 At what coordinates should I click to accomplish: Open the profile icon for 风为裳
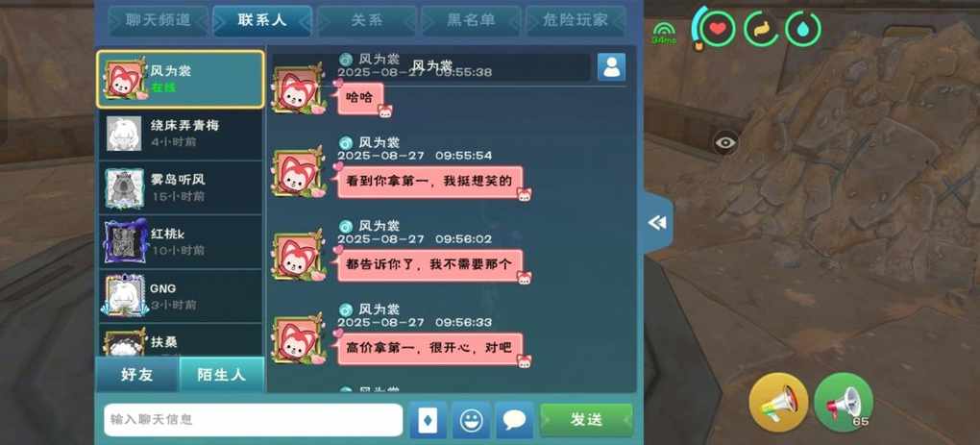(x=611, y=67)
